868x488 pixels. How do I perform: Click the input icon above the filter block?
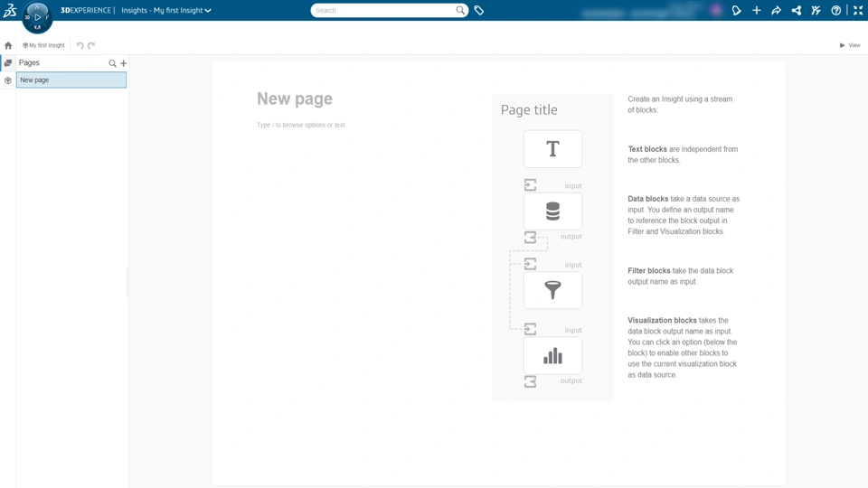(x=531, y=264)
